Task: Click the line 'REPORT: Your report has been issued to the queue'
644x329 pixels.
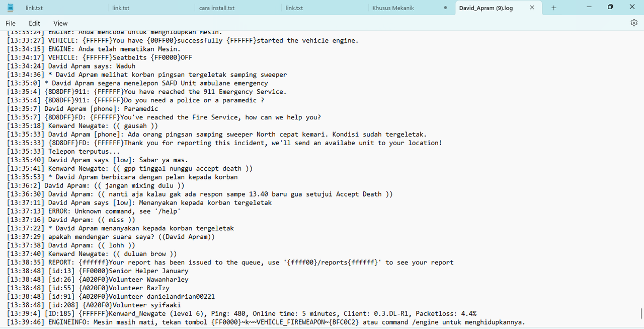Action: point(230,263)
